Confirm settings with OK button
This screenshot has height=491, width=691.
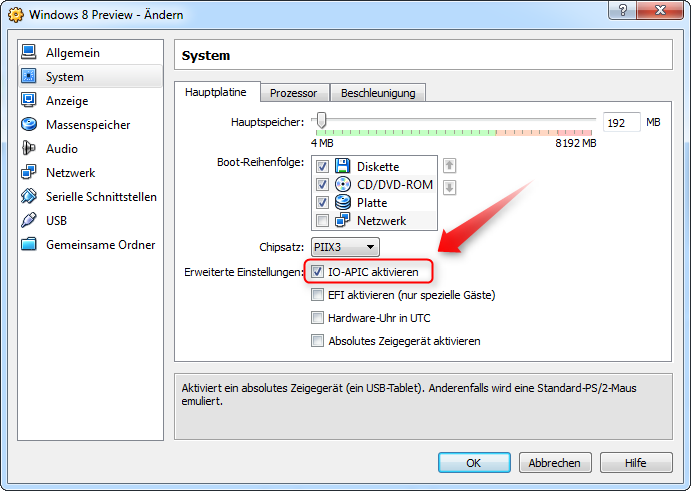click(x=474, y=463)
